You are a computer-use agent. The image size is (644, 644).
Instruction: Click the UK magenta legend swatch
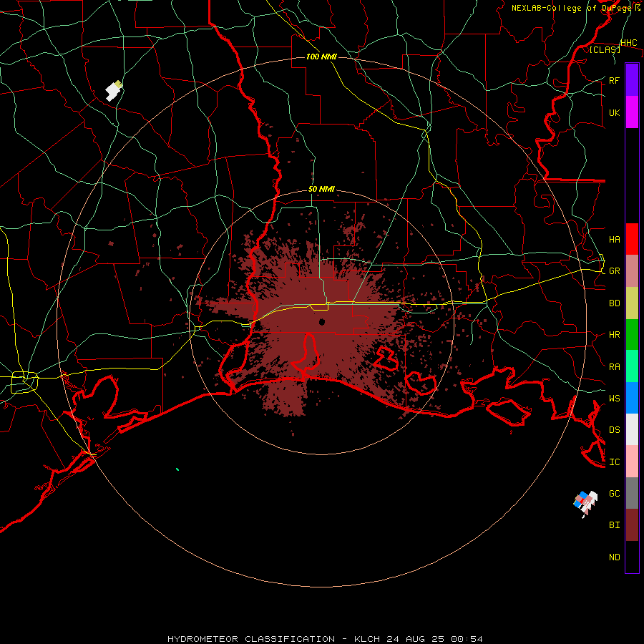click(632, 112)
